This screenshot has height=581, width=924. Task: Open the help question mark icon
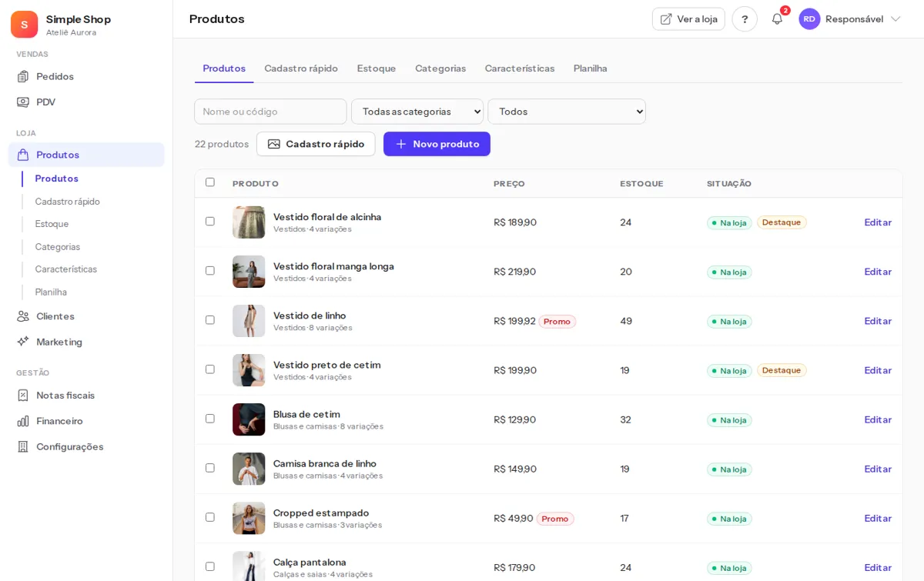pos(745,19)
